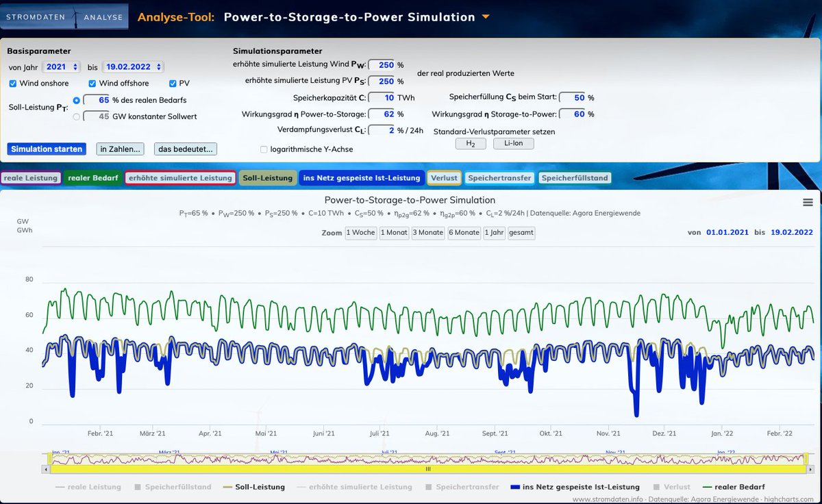Viewport: 822px width, 504px height.
Task: Toggle the Wind offshore checkbox
Action: click(x=92, y=84)
